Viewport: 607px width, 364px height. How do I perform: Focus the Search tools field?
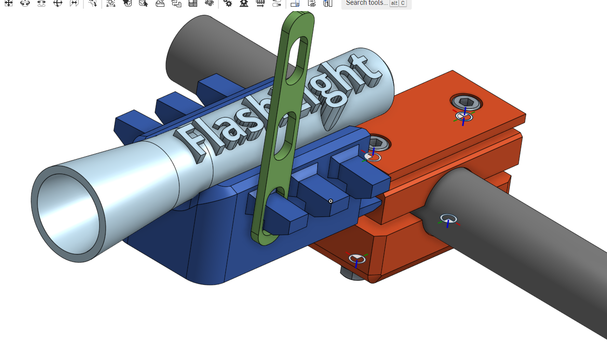click(377, 3)
